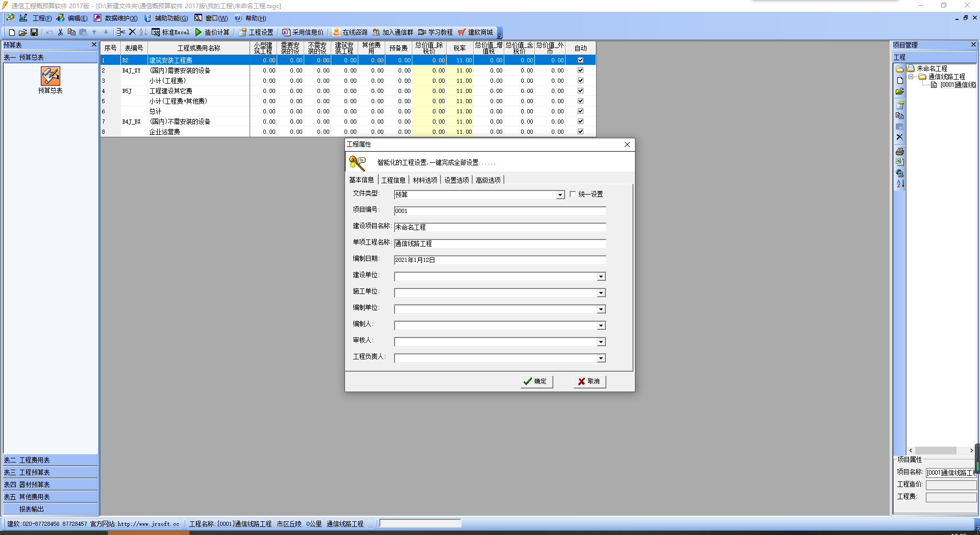Open the 施工单位 dropdown arrow
980x535 pixels.
601,293
